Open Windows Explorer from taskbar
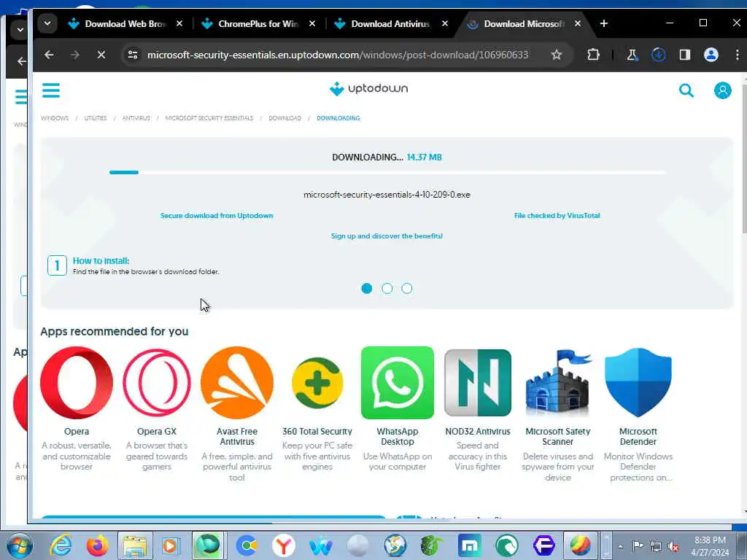The width and height of the screenshot is (747, 560). coord(135,545)
